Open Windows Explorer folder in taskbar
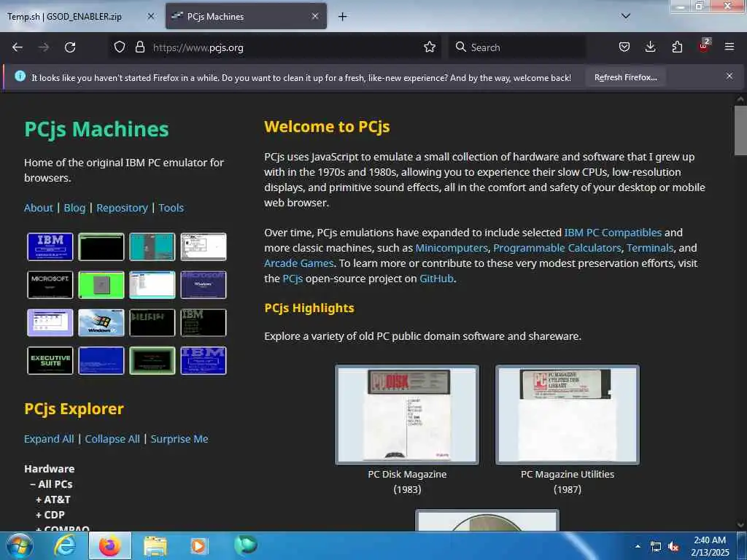Image resolution: width=747 pixels, height=560 pixels. pos(155,547)
